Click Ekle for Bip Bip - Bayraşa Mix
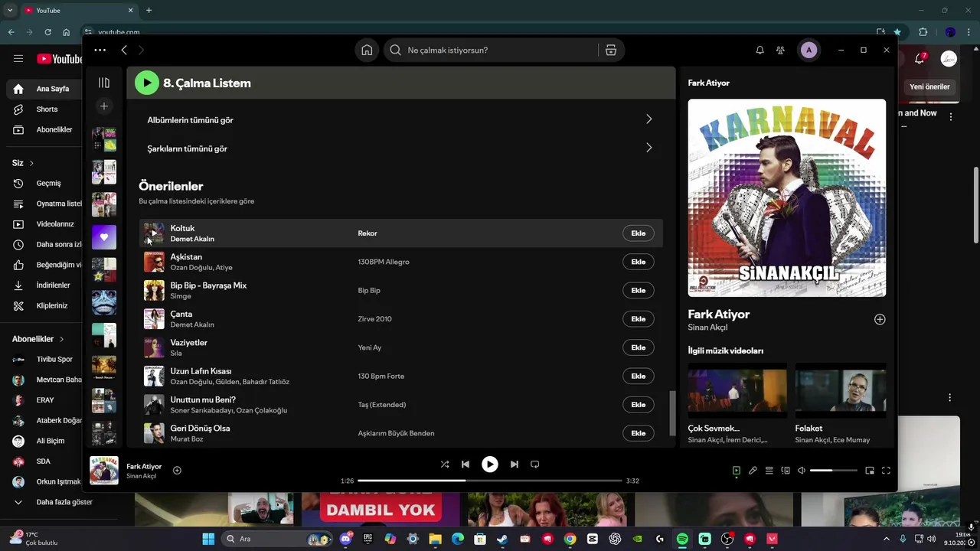 coord(639,290)
